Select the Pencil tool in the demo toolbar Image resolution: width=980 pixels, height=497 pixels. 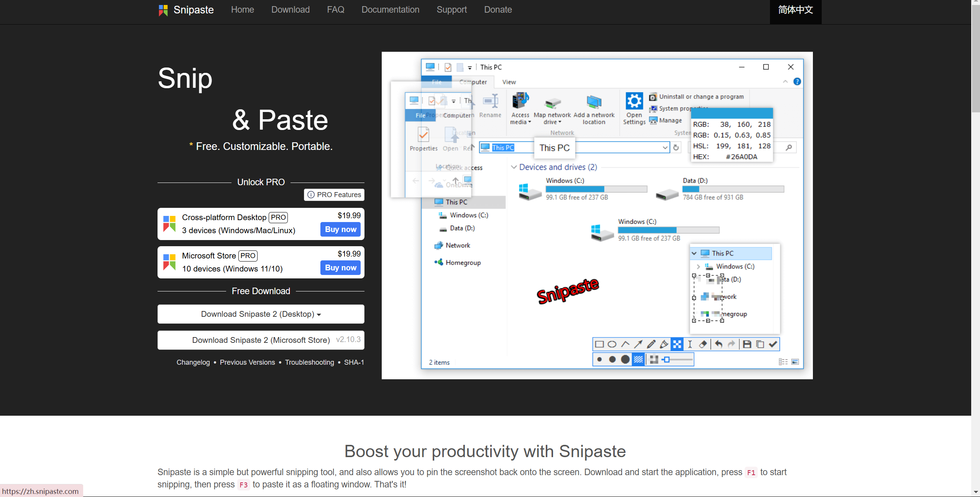[x=651, y=344]
